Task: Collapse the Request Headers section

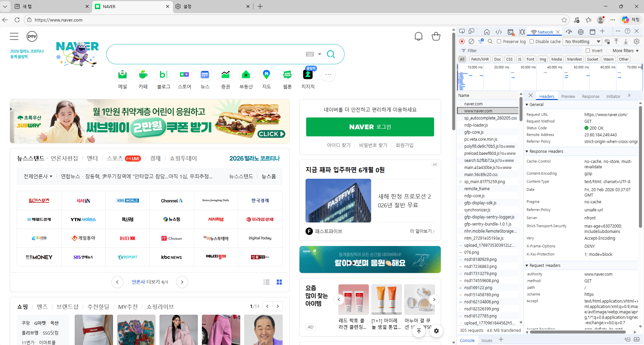Action: (527, 266)
